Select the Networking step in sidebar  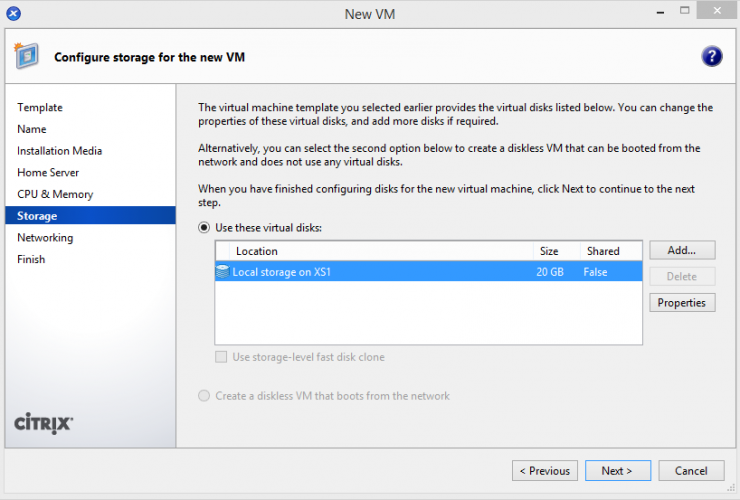pos(45,238)
